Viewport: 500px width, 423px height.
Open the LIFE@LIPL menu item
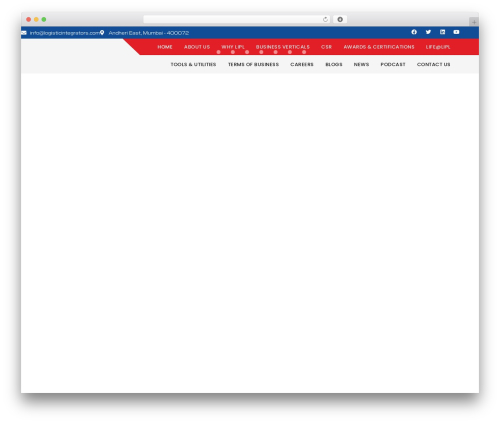pyautogui.click(x=438, y=47)
